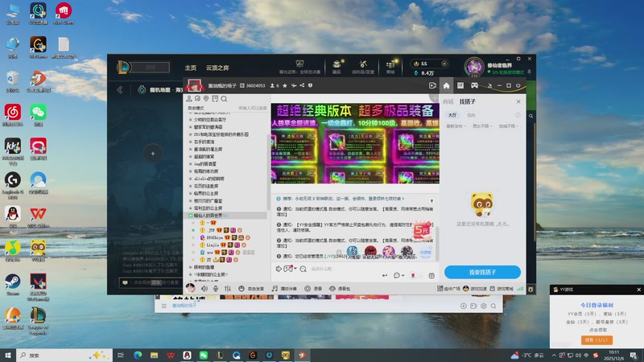
Task: Switch to the 商城 tab in side panel
Action: tap(448, 101)
